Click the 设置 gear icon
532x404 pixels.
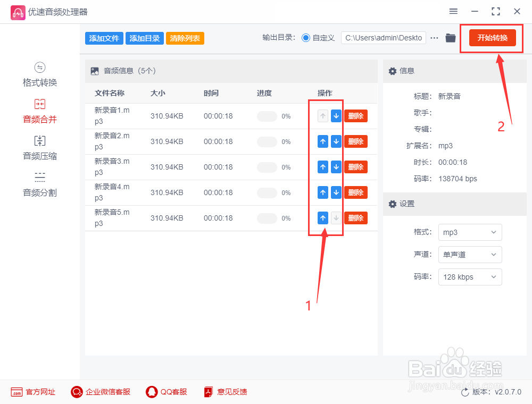coord(393,204)
